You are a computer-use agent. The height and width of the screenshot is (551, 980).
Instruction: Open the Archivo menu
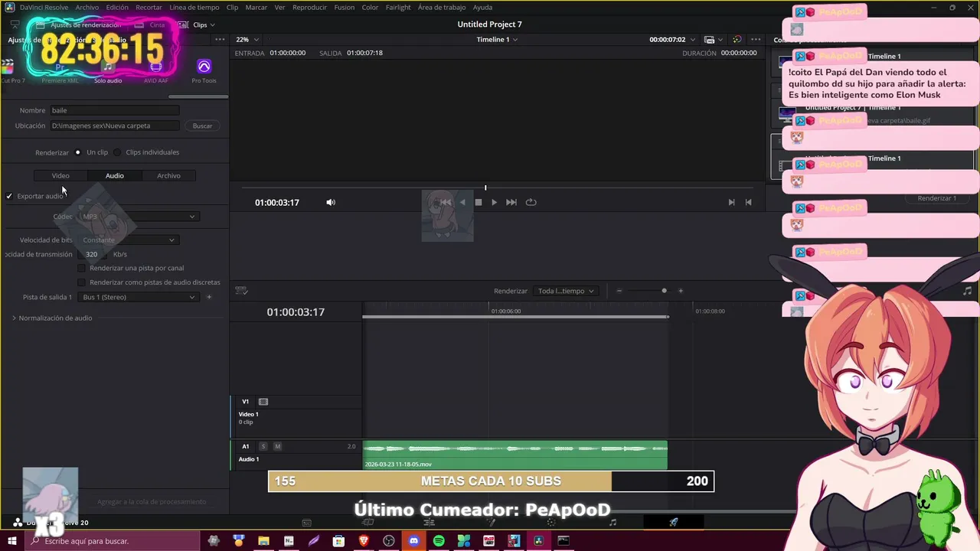[87, 7]
